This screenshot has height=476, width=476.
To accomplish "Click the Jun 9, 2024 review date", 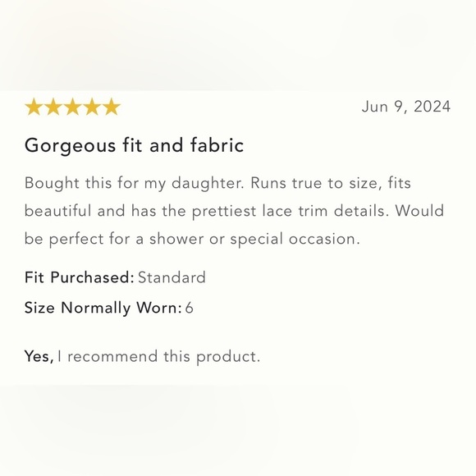I will tap(406, 107).
